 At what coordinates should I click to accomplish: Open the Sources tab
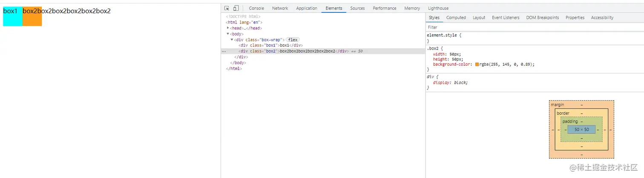(357, 8)
